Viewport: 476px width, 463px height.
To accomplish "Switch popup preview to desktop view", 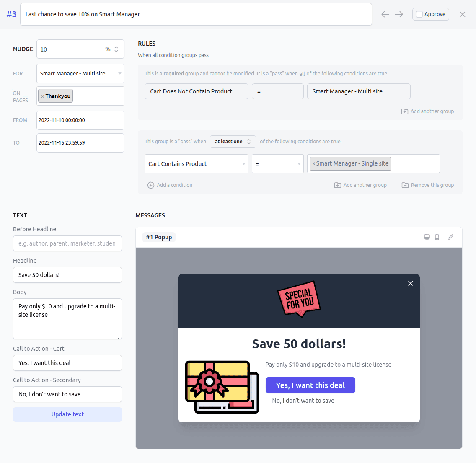I will pos(427,237).
